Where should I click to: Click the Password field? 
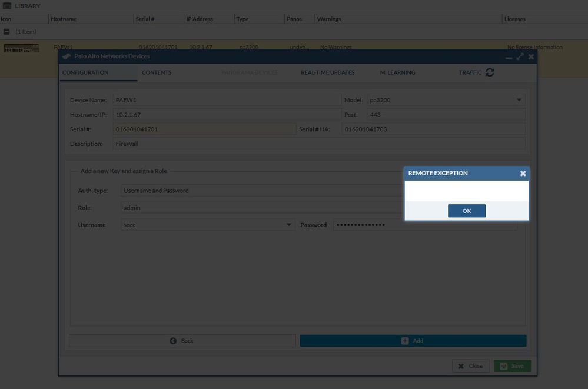[425, 225]
